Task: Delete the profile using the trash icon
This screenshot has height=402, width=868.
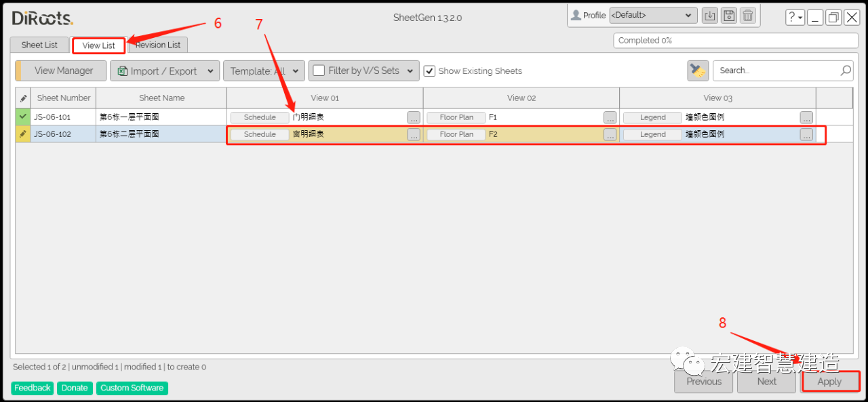Action: (748, 16)
